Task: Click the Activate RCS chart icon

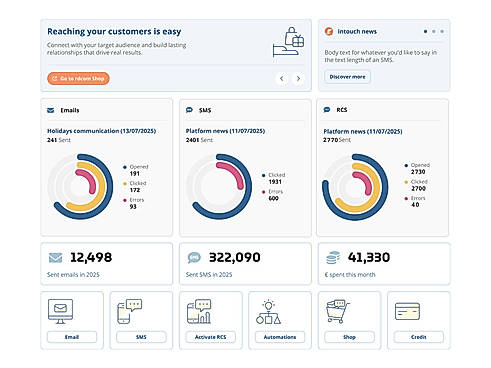Action: pyautogui.click(x=199, y=311)
